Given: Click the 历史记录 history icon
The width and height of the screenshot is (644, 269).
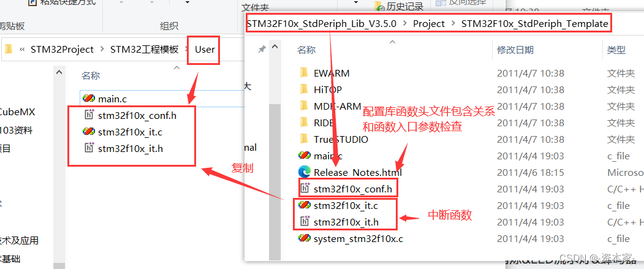Looking at the screenshot, I should [379, 6].
